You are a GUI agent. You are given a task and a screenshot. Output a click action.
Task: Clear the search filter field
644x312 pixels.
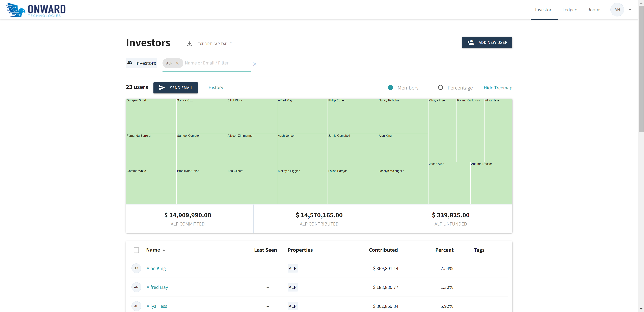255,64
